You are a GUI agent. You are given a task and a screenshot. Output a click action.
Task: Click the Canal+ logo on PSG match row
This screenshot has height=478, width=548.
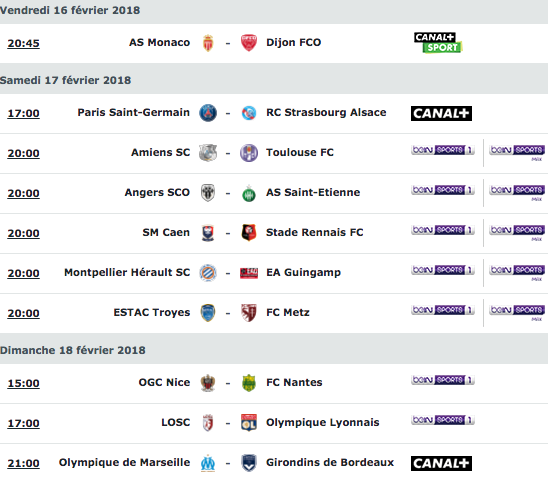tap(441, 114)
